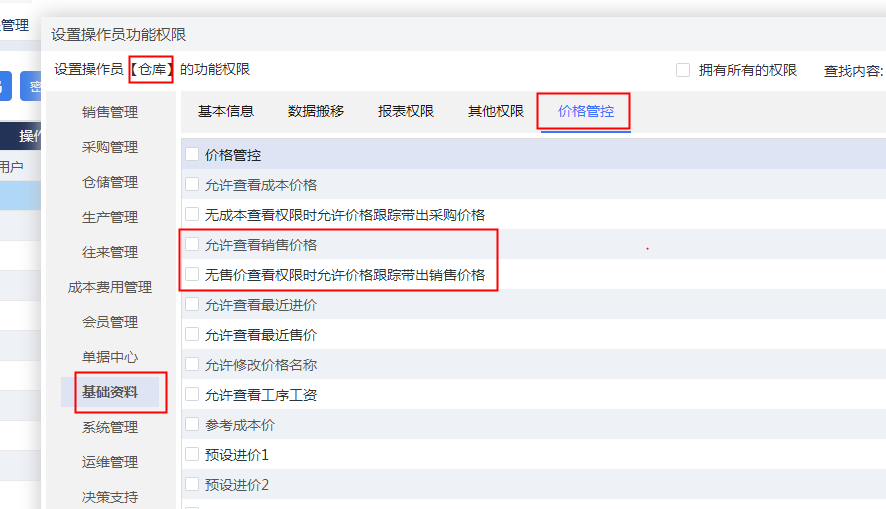The height and width of the screenshot is (509, 886).
Task: Check the 预设进价1 checkbox
Action: 192,455
